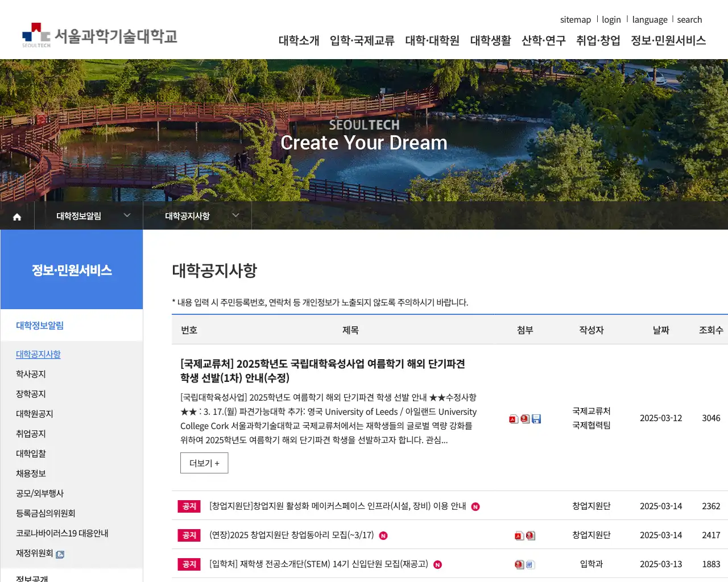Click the blue floppy-disk save icon
728x582 pixels.
pyautogui.click(x=536, y=419)
